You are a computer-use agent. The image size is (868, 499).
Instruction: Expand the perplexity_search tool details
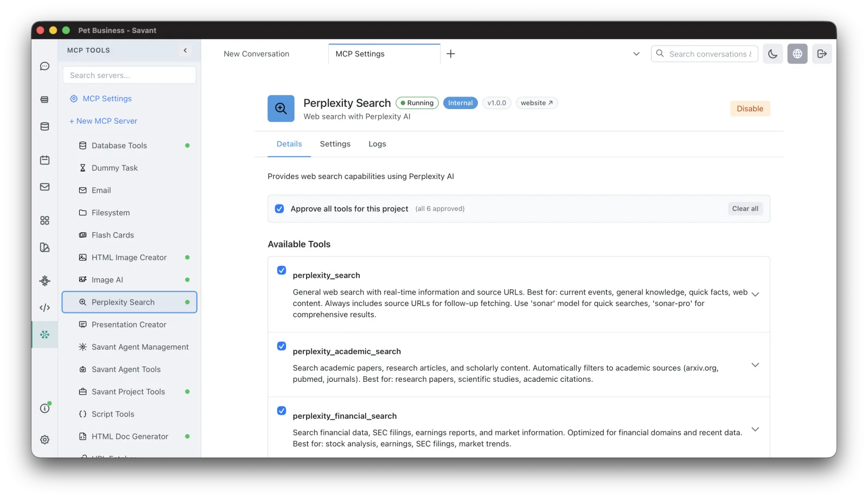coord(755,294)
